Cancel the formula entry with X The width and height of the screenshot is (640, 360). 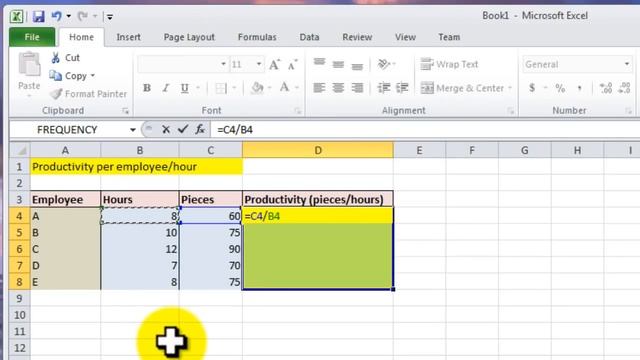[x=166, y=129]
